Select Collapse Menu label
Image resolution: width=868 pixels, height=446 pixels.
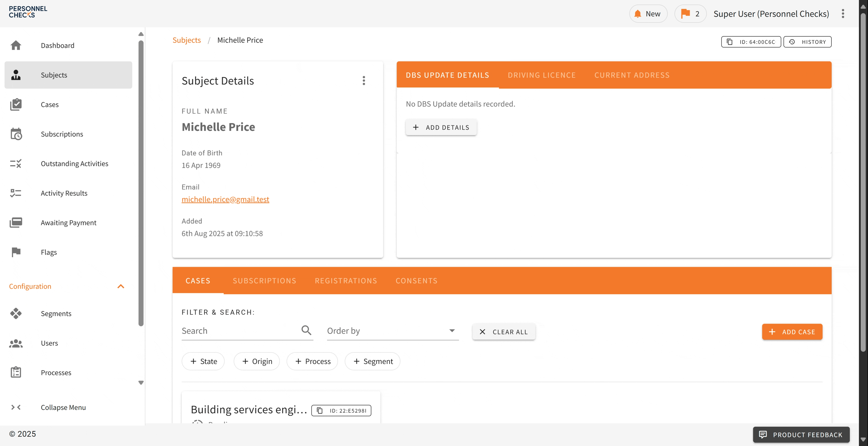coord(63,407)
